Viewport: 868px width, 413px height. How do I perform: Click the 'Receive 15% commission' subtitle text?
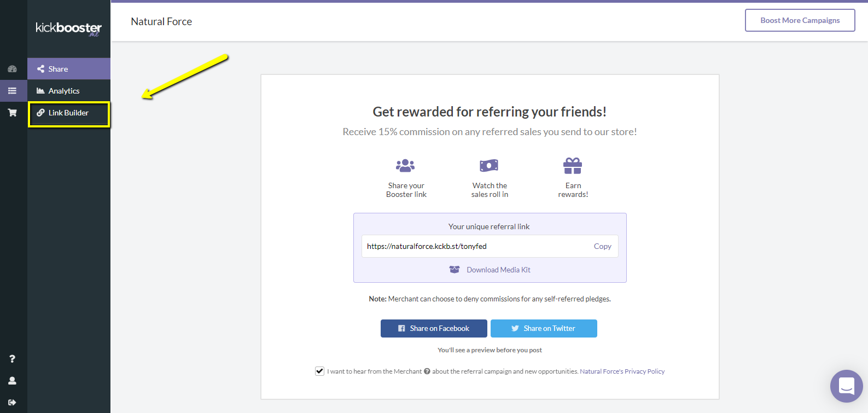click(x=490, y=132)
